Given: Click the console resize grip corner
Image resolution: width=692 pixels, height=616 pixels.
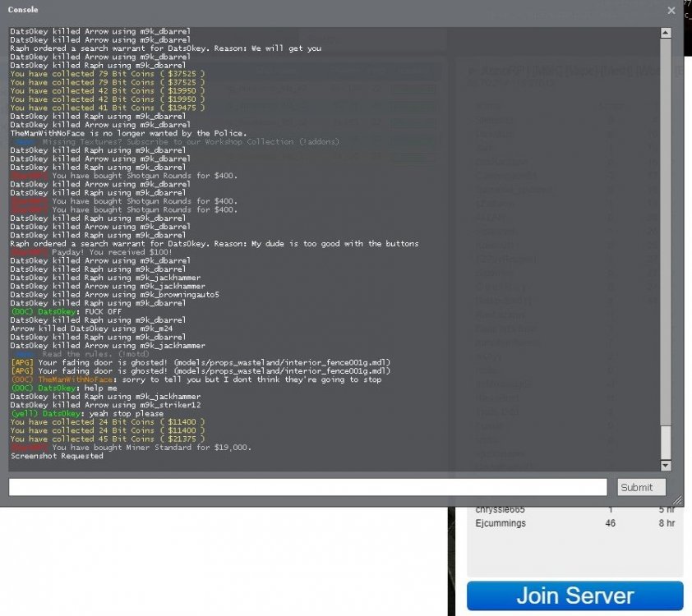Looking at the screenshot, I should pyautogui.click(x=677, y=500).
